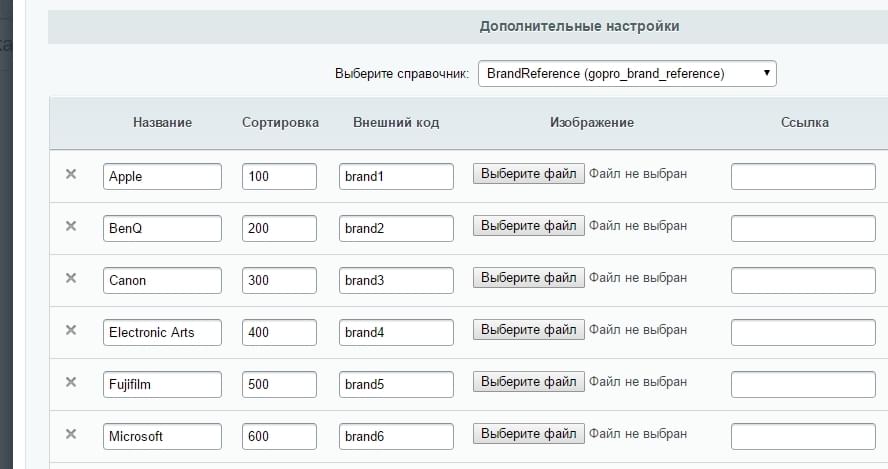
Task: Click the Ссылка column header
Action: 805,122
